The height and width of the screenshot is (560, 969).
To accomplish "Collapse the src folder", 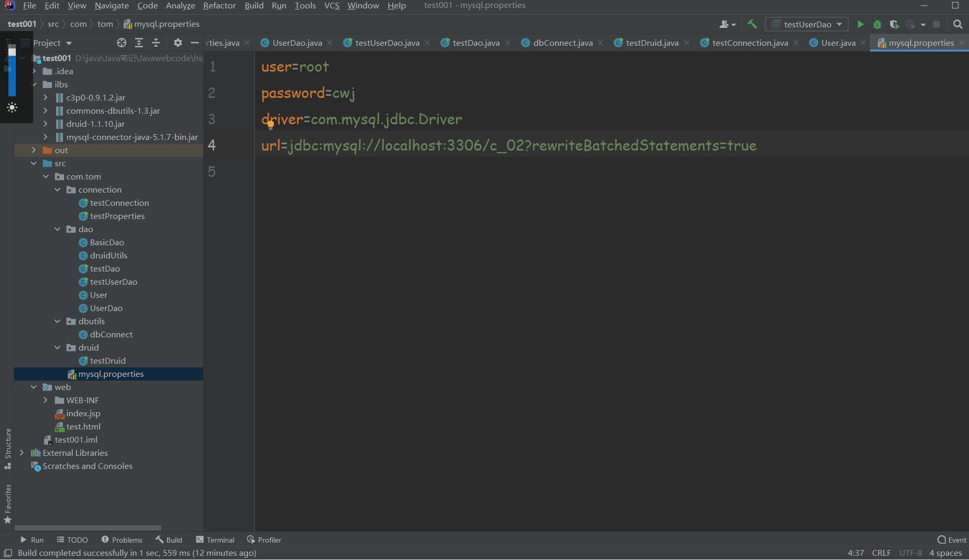I will click(x=34, y=163).
